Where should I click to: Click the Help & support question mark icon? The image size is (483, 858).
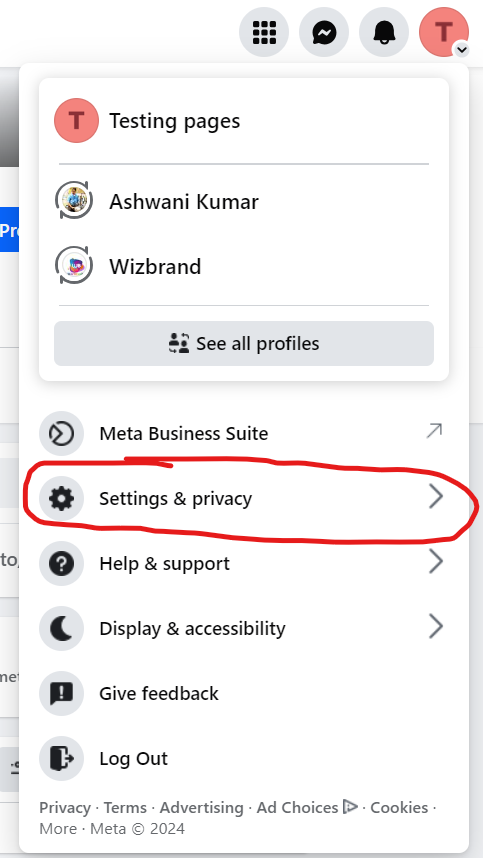(x=61, y=564)
